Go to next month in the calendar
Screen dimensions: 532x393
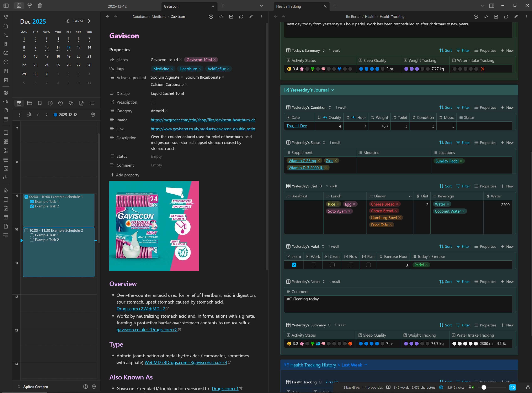89,21
